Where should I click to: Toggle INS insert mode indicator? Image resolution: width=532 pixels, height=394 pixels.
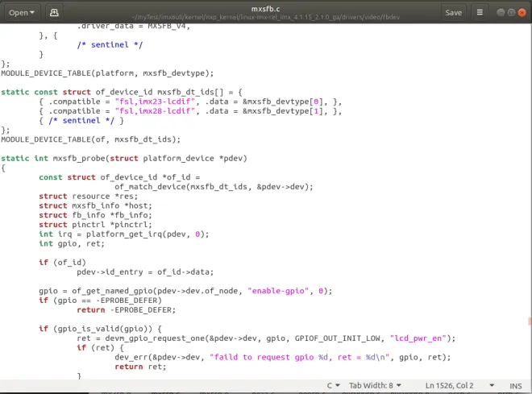click(x=515, y=386)
